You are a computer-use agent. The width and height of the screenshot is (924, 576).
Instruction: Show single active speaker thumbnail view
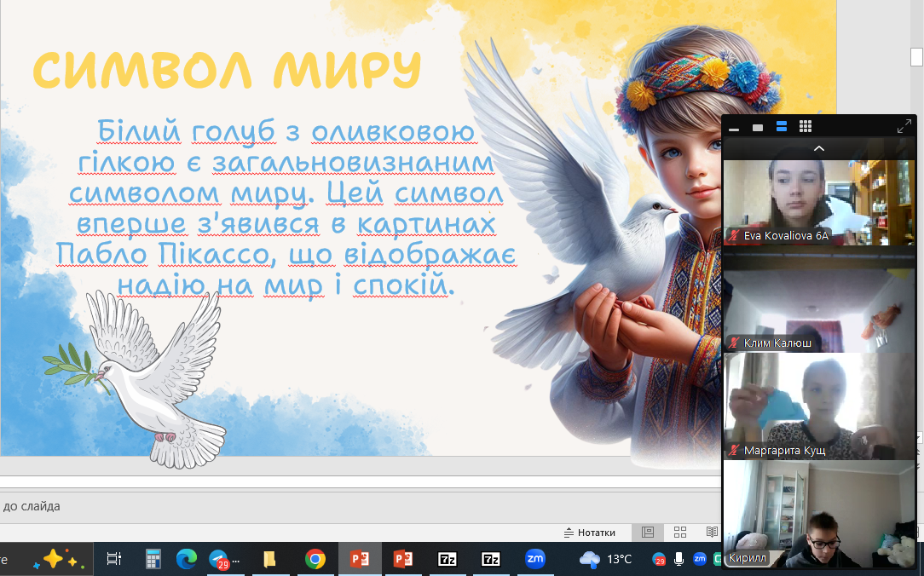pyautogui.click(x=758, y=128)
